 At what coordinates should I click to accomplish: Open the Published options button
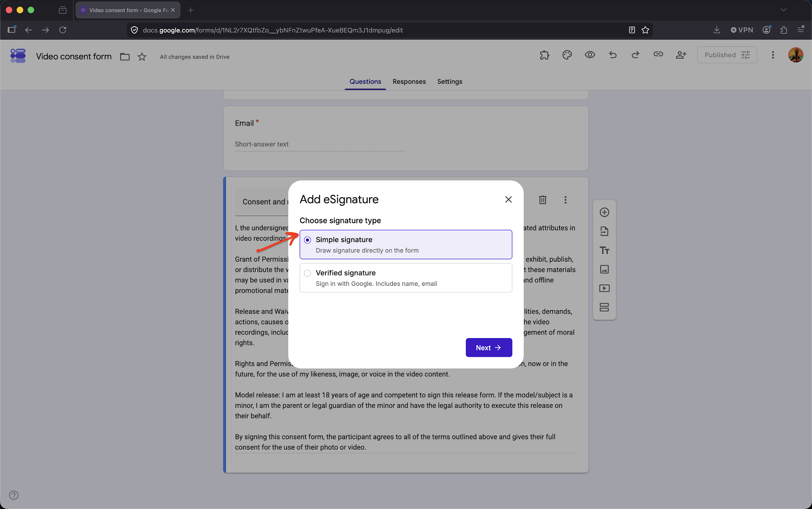[727, 55]
